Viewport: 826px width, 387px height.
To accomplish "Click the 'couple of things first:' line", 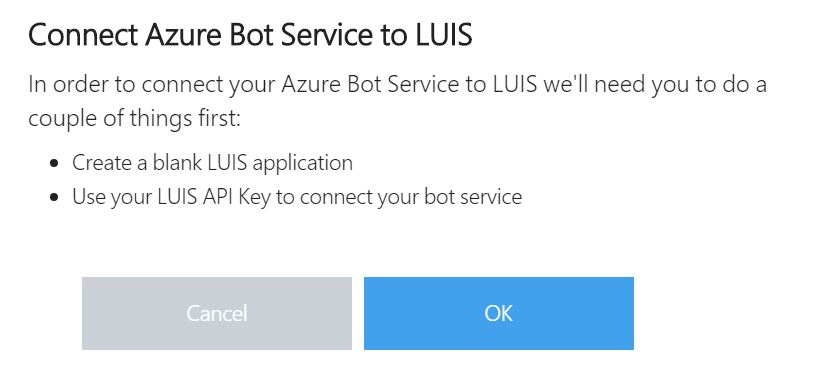I will point(134,118).
